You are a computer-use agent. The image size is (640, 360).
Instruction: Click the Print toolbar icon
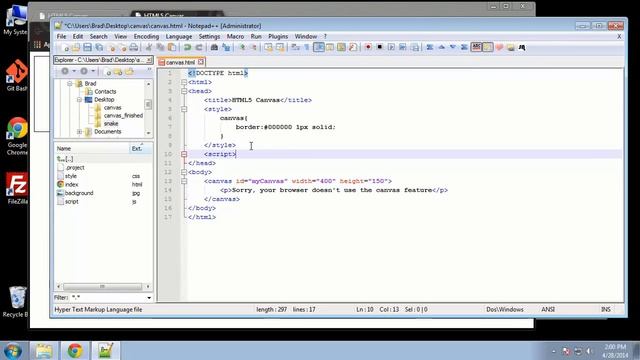pos(133,47)
